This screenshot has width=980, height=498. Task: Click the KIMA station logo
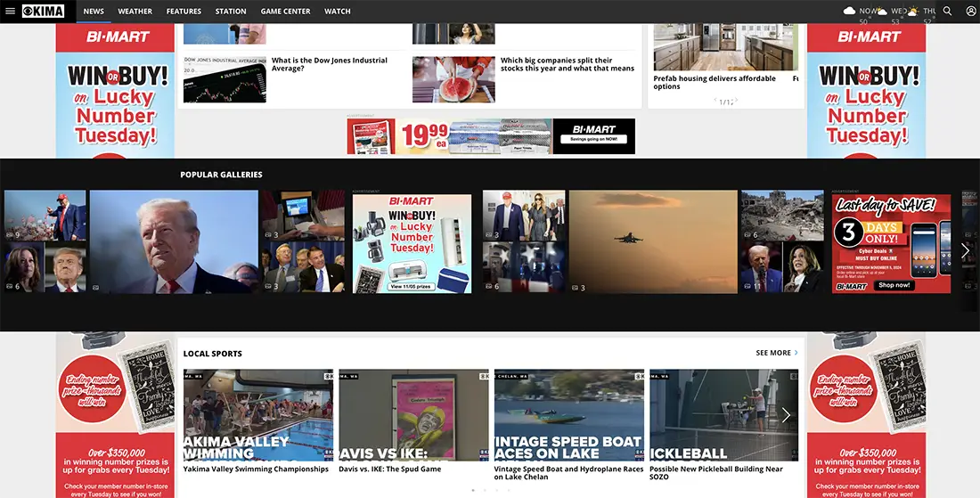(x=43, y=11)
